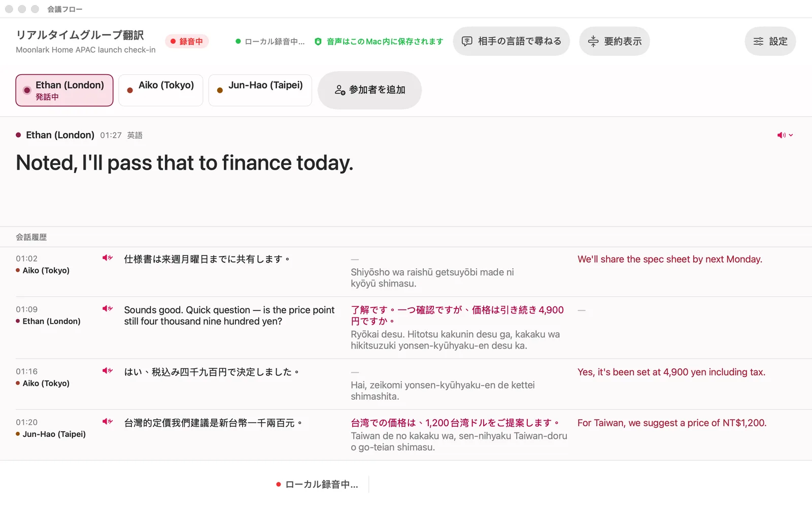
Task: Open speaker dropdown for the live Ethan utterance
Action: pyautogui.click(x=785, y=135)
